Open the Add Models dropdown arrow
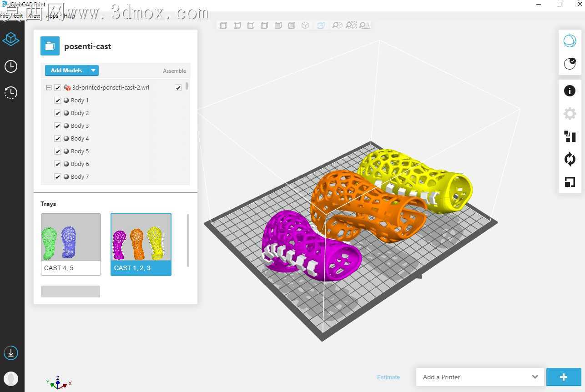The width and height of the screenshot is (585, 392). (x=93, y=70)
